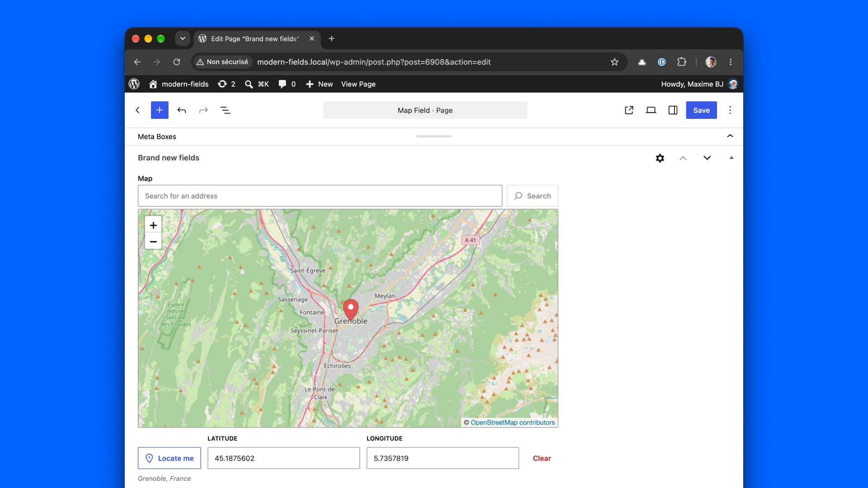View page in new tab icon

click(629, 110)
